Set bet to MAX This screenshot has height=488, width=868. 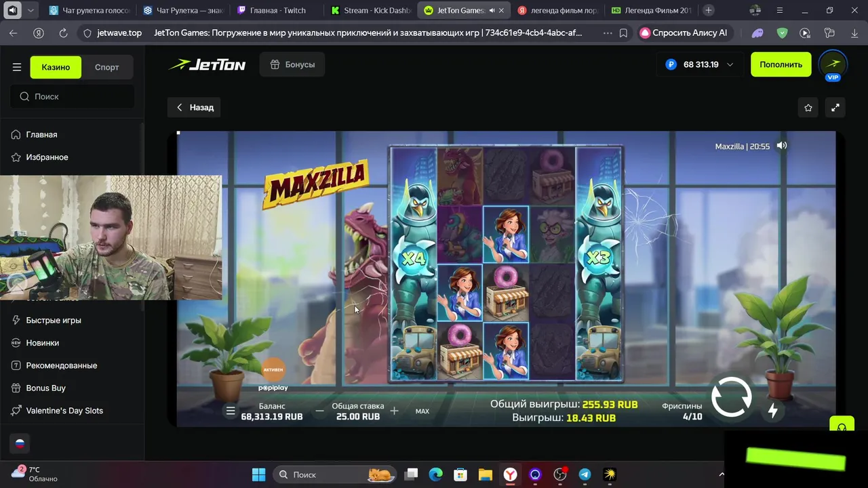pyautogui.click(x=422, y=411)
